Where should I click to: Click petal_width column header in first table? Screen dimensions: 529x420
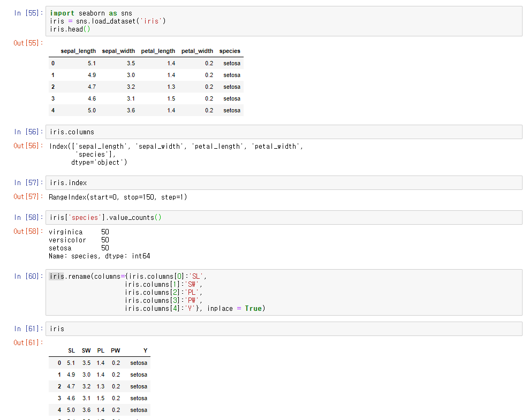tap(198, 51)
